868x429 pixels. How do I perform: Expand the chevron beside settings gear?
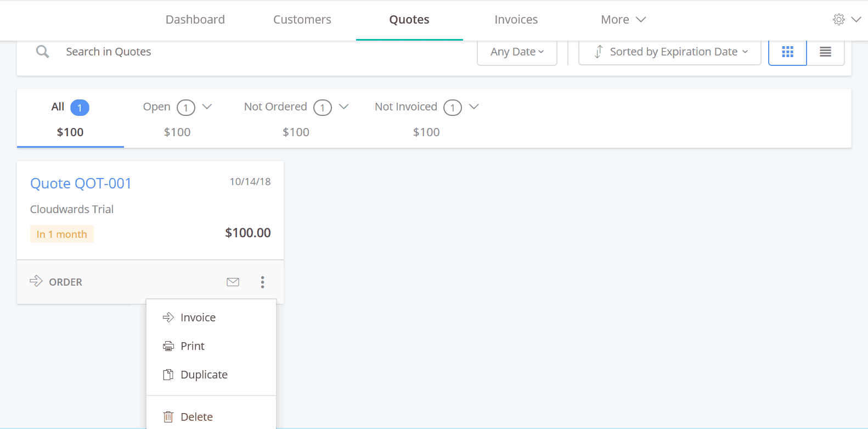[x=856, y=20]
